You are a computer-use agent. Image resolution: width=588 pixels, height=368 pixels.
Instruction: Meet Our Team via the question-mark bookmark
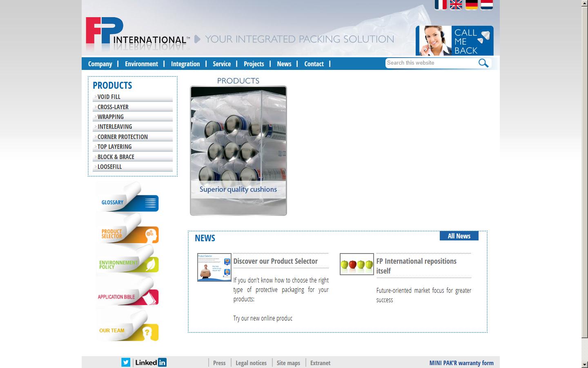[x=127, y=330]
